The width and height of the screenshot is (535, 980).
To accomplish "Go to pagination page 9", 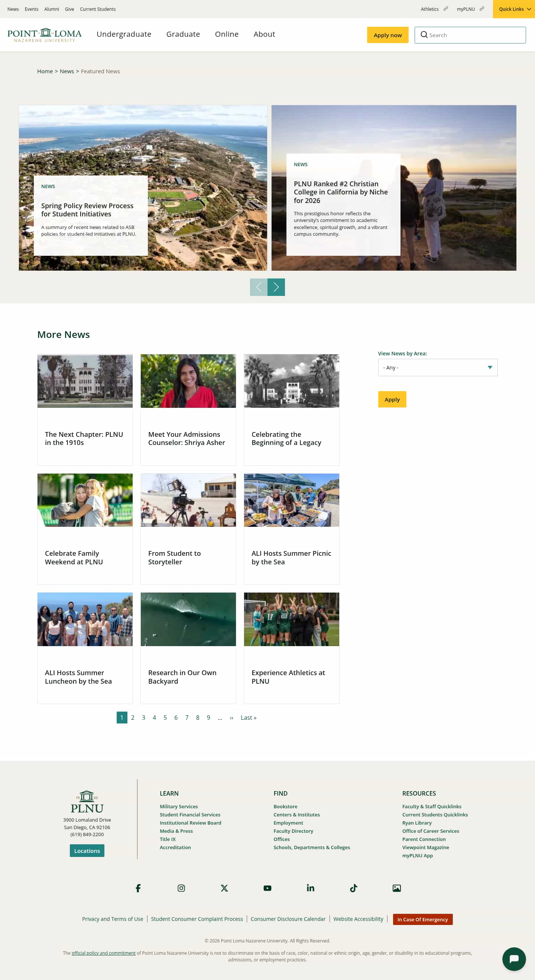I will click(x=208, y=718).
